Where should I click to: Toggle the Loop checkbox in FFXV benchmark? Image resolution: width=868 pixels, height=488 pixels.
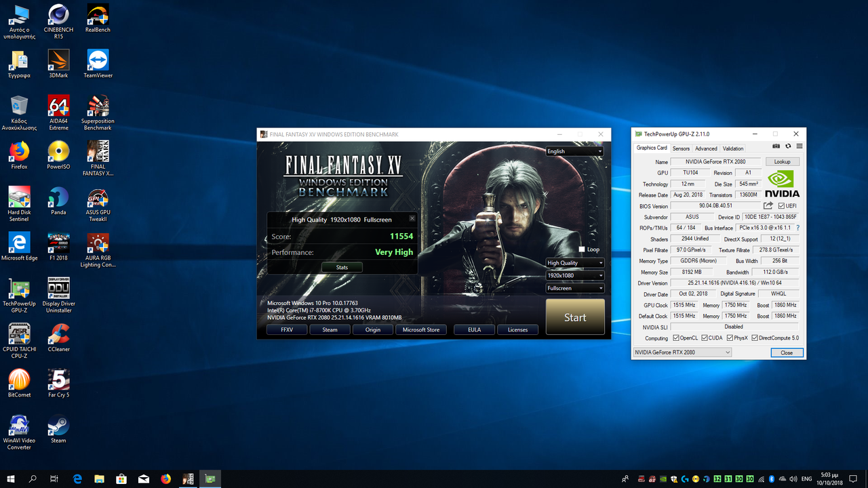[x=581, y=249]
